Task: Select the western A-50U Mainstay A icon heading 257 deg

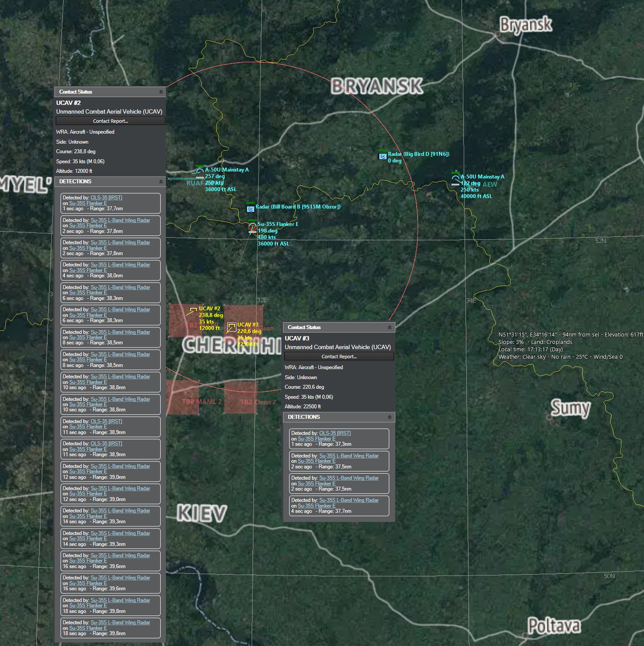Action: coord(199,172)
